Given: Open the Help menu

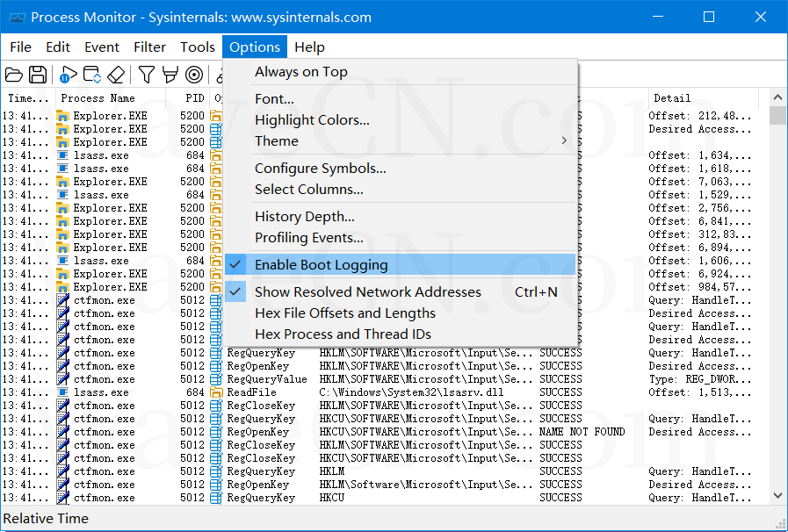Looking at the screenshot, I should (x=309, y=47).
